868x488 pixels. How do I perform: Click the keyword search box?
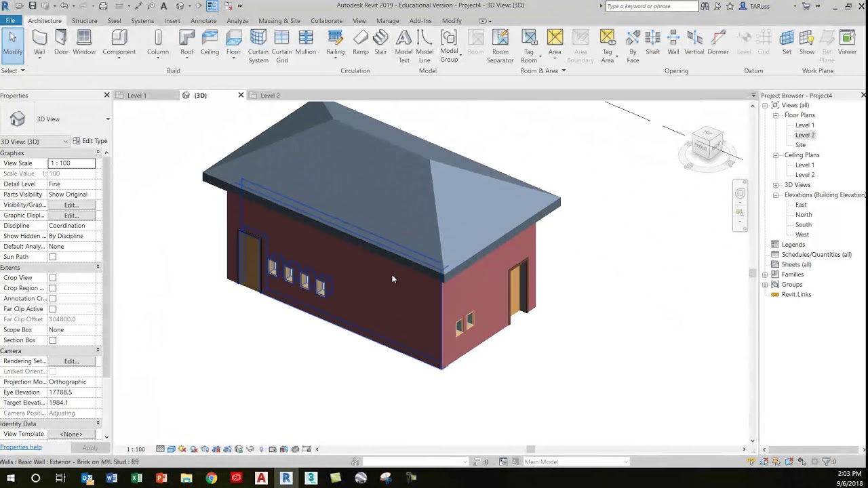coord(652,6)
